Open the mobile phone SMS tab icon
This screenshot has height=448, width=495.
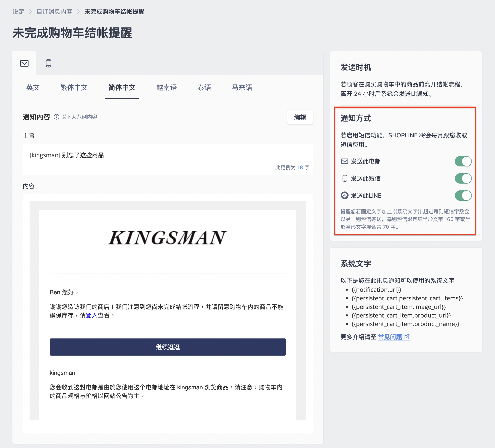point(49,63)
